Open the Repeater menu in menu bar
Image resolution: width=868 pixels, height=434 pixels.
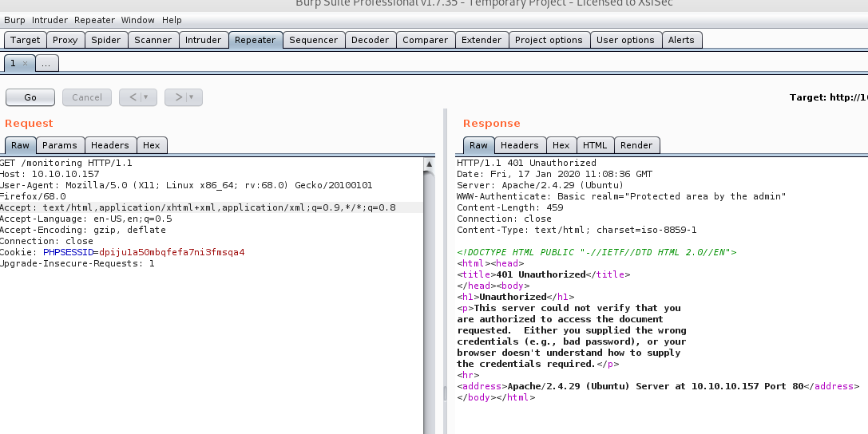(x=95, y=20)
